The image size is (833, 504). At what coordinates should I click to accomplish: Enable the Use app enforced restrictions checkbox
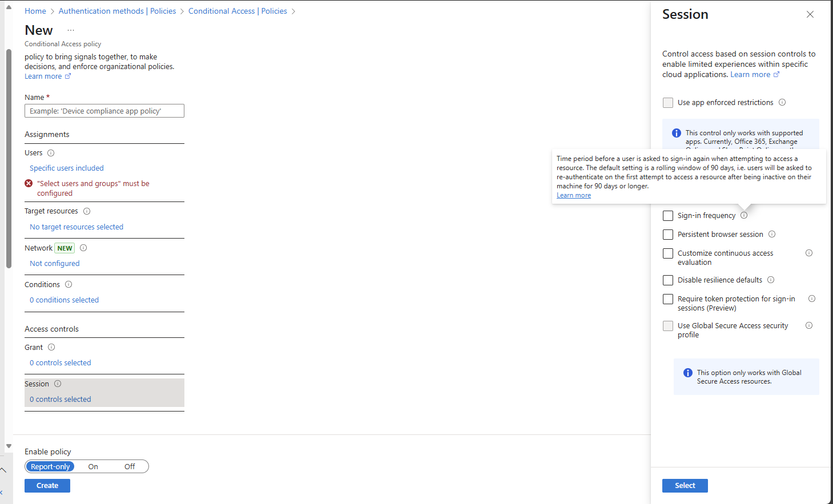coord(668,102)
